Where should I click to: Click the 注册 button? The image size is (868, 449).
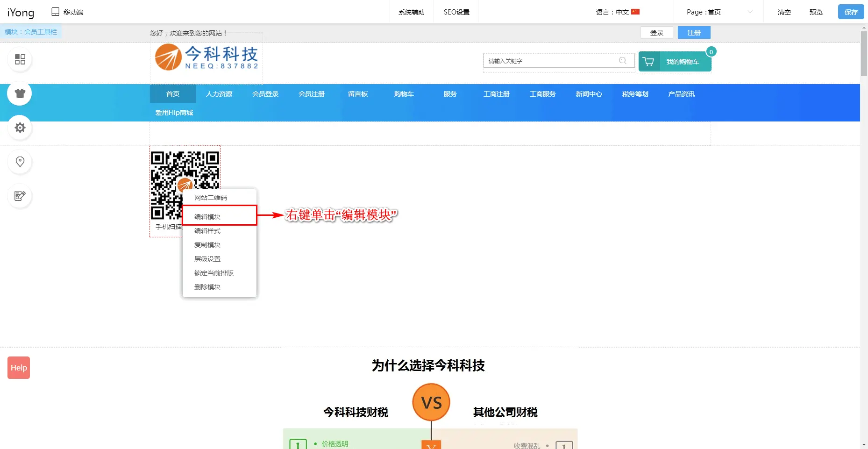pos(694,33)
